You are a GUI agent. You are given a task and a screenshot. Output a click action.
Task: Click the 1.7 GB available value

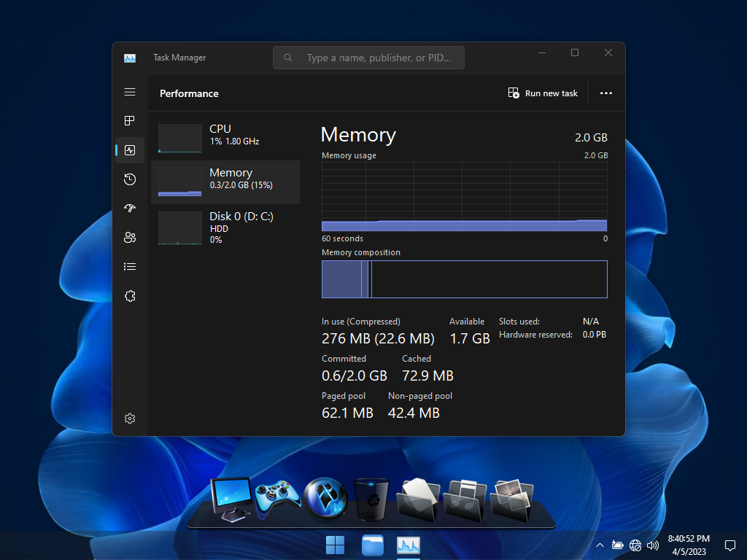(470, 338)
